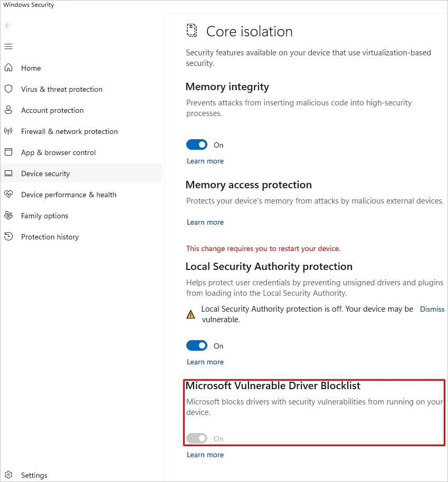Toggle the Microsoft Vulnerable Driver Blocklist switch
Image resolution: width=448 pixels, height=482 pixels.
[x=197, y=439]
